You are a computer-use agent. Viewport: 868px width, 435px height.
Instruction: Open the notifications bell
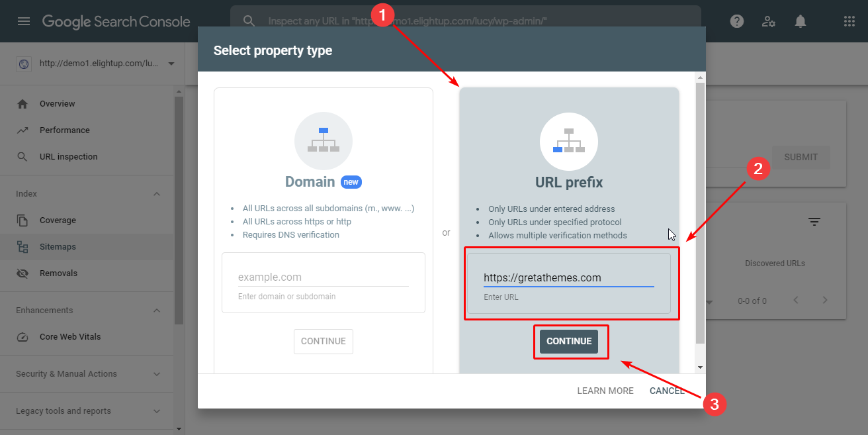click(801, 21)
